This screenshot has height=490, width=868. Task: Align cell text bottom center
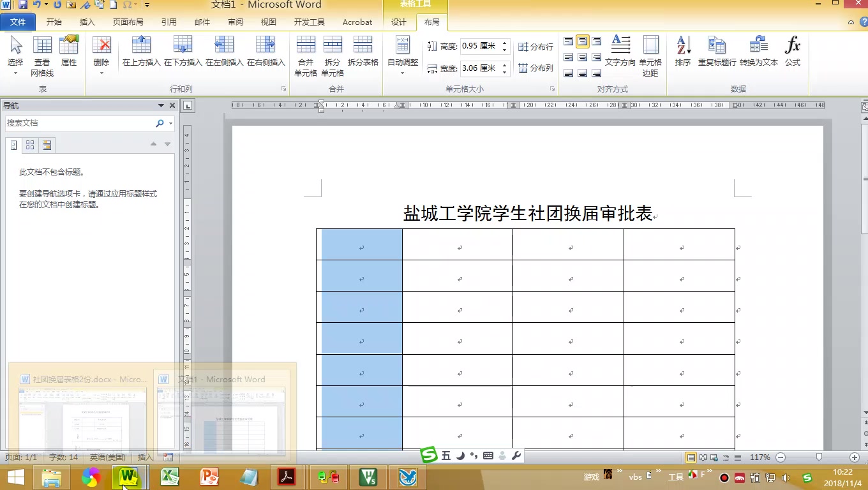point(583,73)
